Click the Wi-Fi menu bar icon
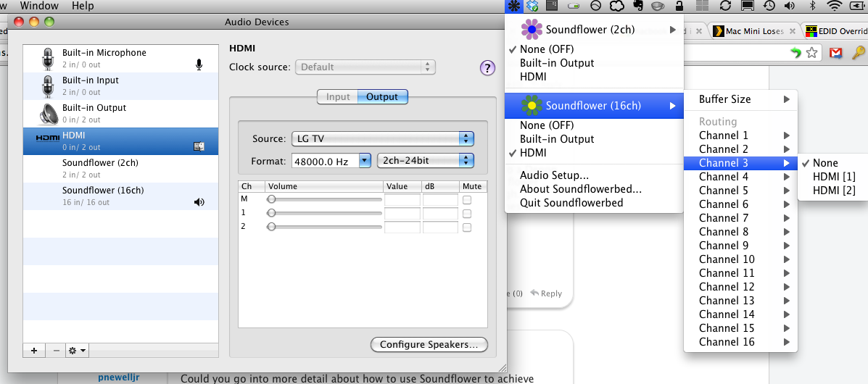 [833, 6]
